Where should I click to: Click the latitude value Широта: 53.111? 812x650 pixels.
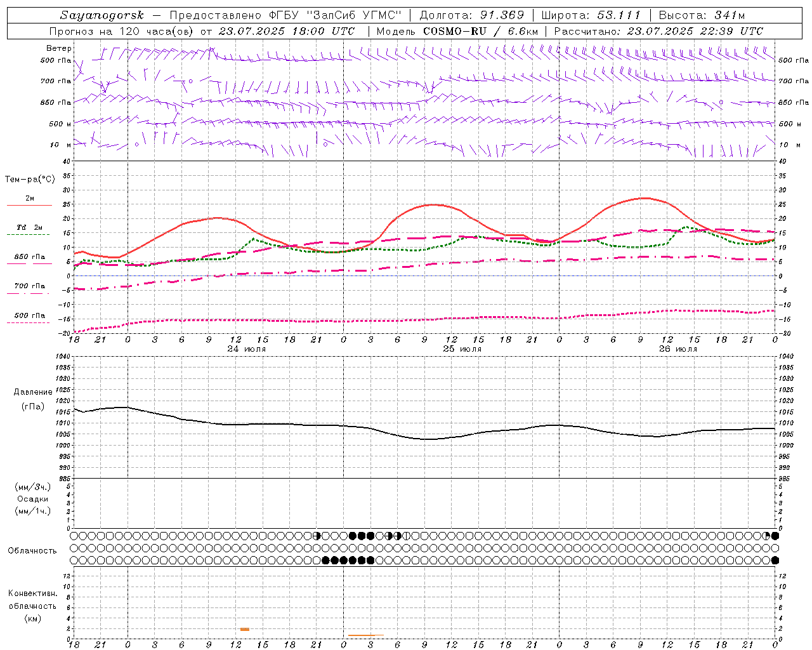pyautogui.click(x=591, y=15)
